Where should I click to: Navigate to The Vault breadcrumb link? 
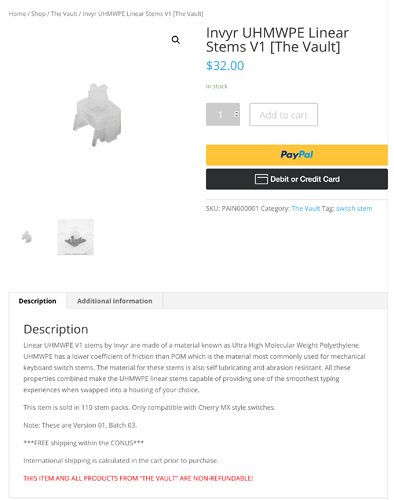[x=64, y=14]
